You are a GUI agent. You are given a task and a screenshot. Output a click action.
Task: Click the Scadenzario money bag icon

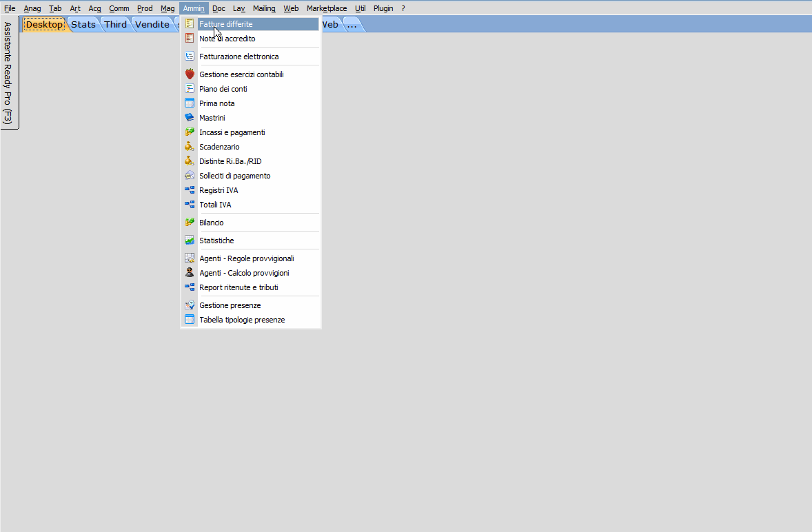[190, 147]
